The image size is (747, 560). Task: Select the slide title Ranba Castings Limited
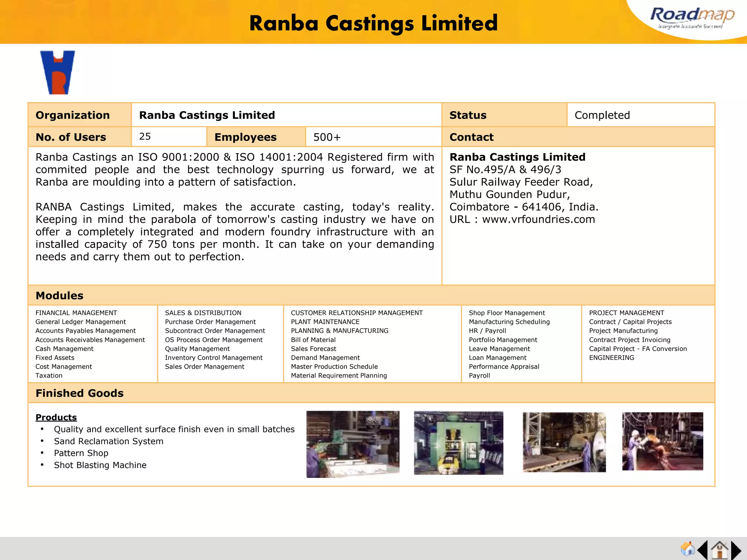[x=373, y=23]
